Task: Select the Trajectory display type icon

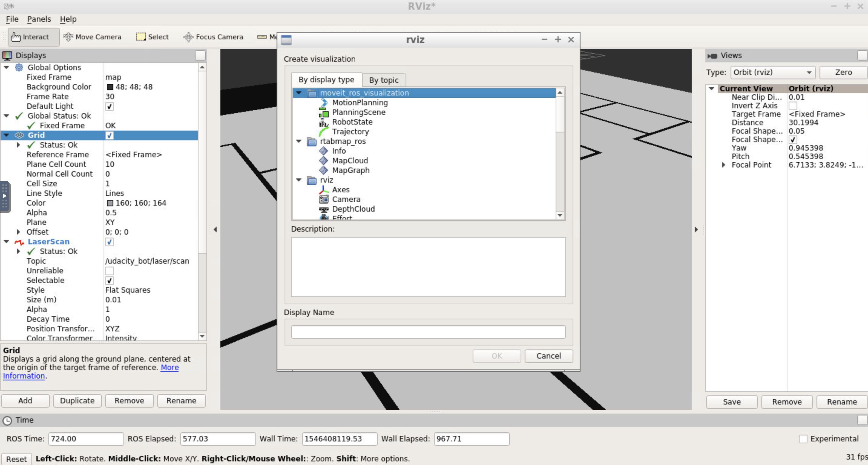Action: point(324,132)
